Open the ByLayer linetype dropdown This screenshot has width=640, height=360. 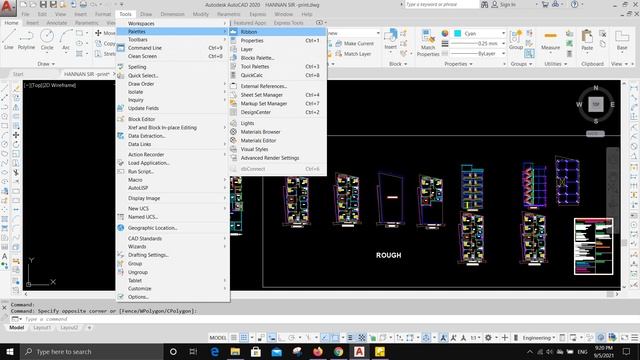[x=503, y=53]
